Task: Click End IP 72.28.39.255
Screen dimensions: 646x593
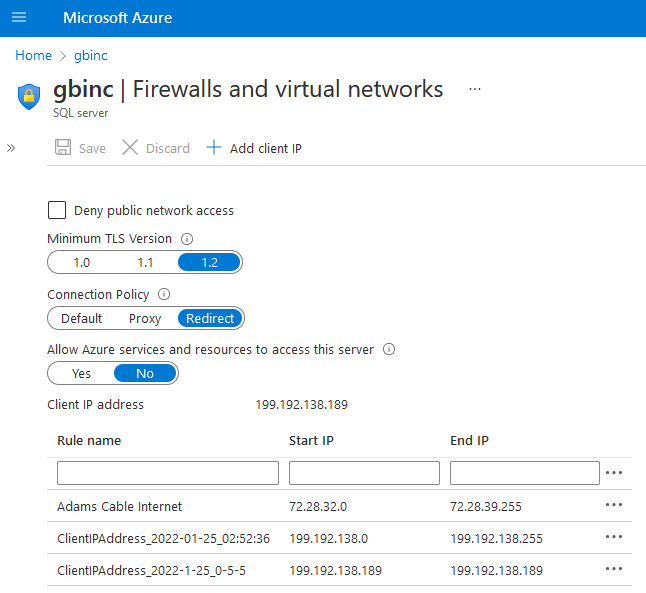Action: pos(486,506)
